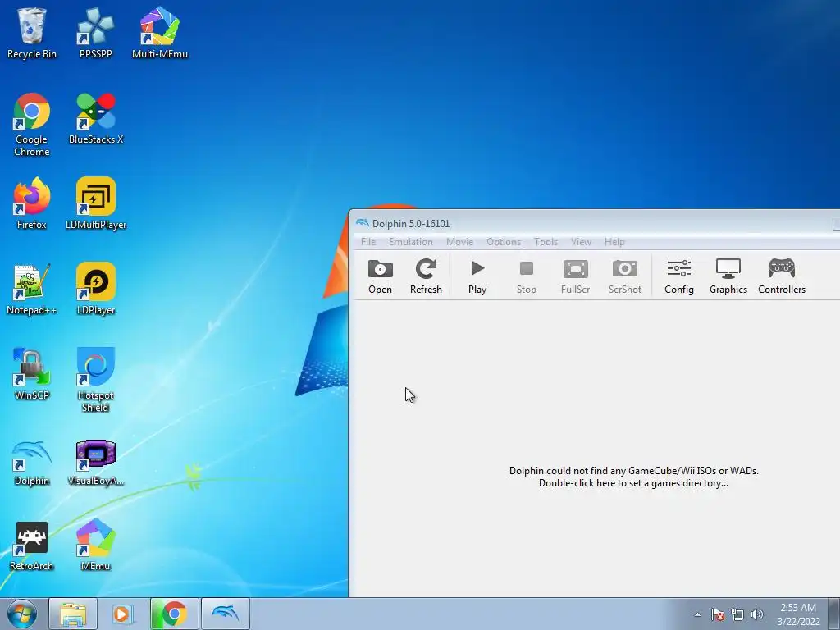Select the Notepad++ desktop shortcut
The height and width of the screenshot is (630, 840).
(32, 290)
